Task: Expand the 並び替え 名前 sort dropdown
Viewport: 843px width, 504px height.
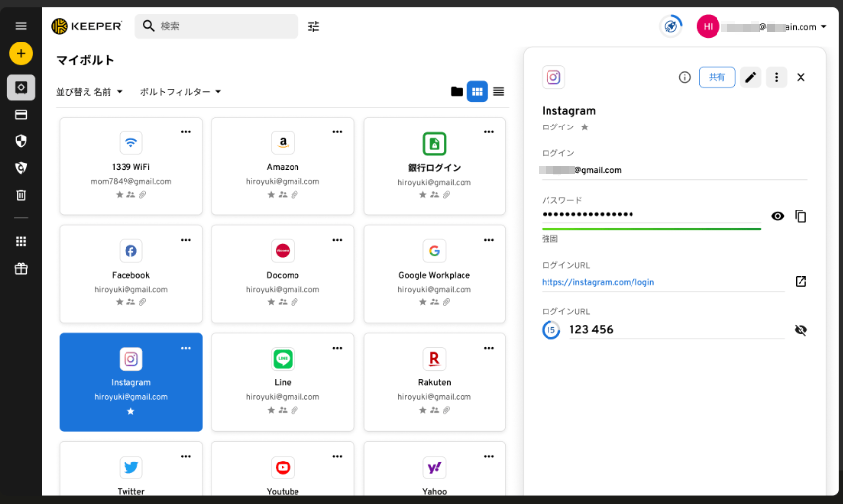Action: (90, 92)
